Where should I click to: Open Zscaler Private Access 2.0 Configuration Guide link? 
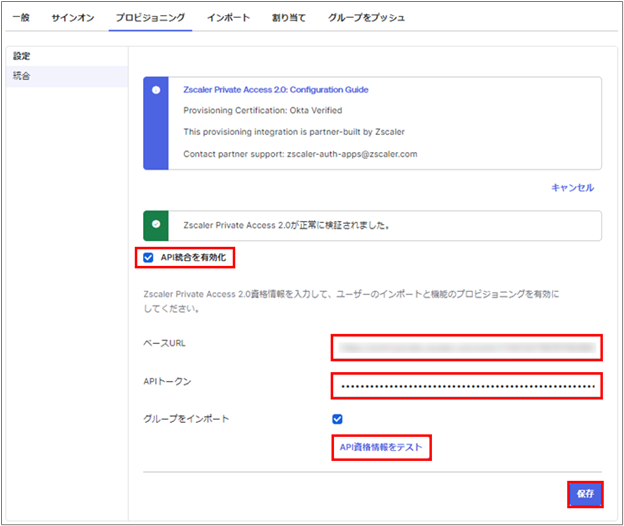pos(276,90)
